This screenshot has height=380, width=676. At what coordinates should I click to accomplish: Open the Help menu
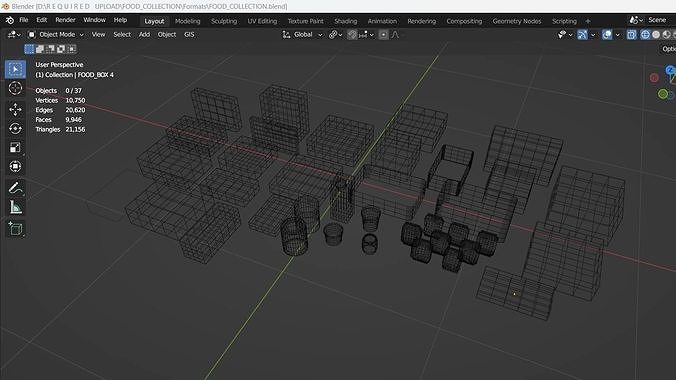[120, 20]
